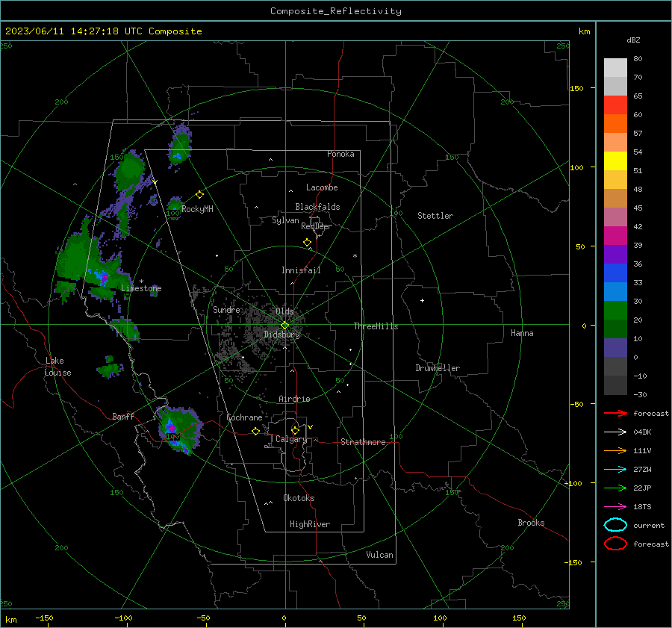Click the yellow diamond marker below Cochrane
The image size is (672, 628).
click(x=255, y=431)
